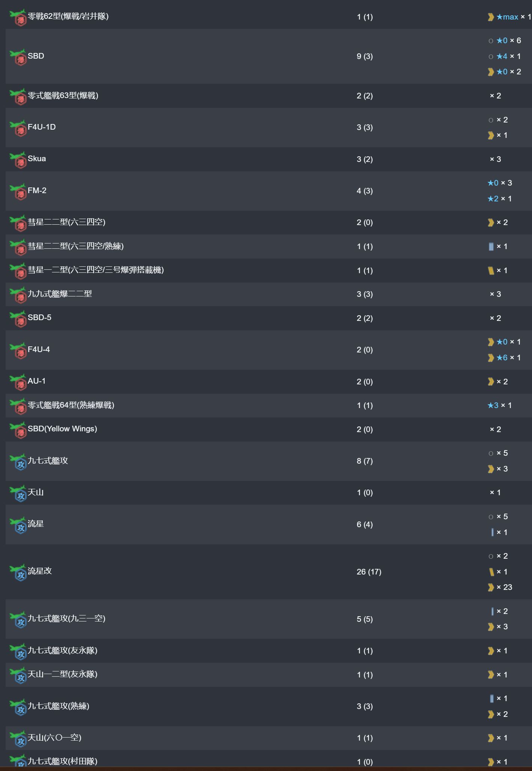
Task: Click the gold chevron icon in 零戦62型(爆戦/岩井隊) row
Action: point(491,17)
